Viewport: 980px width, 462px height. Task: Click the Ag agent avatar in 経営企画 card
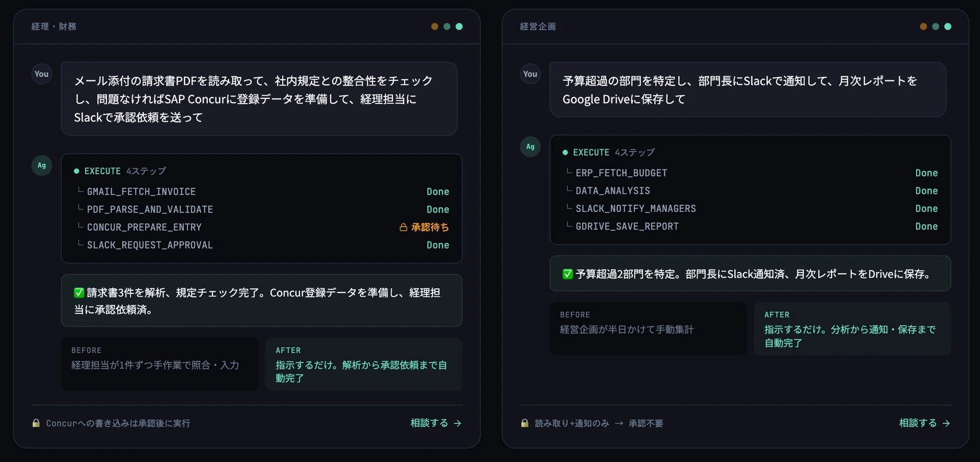click(530, 147)
